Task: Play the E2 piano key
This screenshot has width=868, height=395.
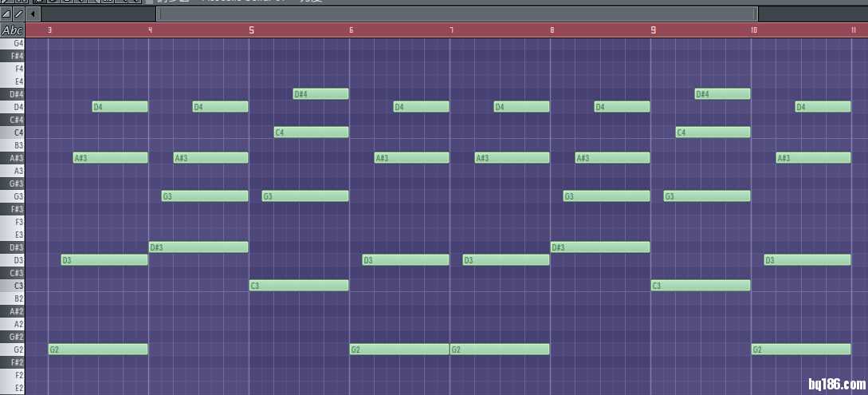Action: pos(13,388)
